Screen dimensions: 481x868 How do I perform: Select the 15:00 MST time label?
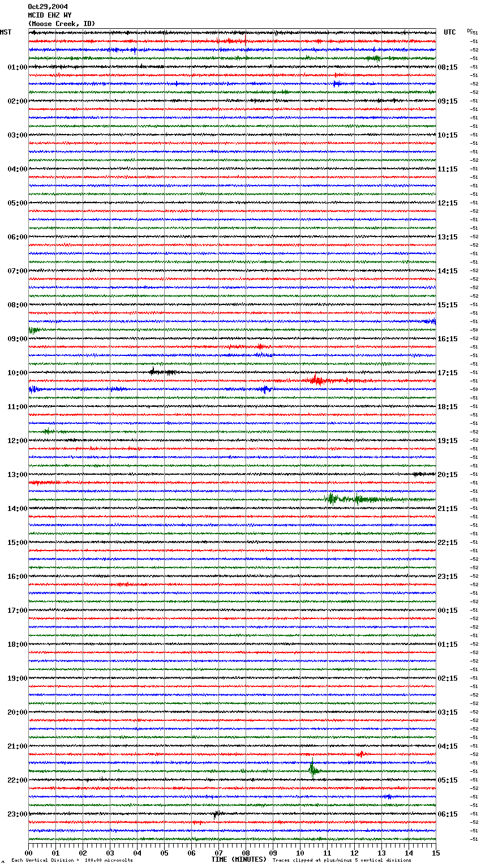pos(18,543)
